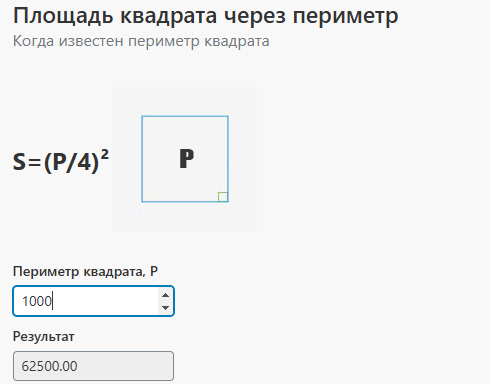Screen dimensions: 490x384
Task: Increase perimeter using the up spinner arrow
Action: [165, 295]
